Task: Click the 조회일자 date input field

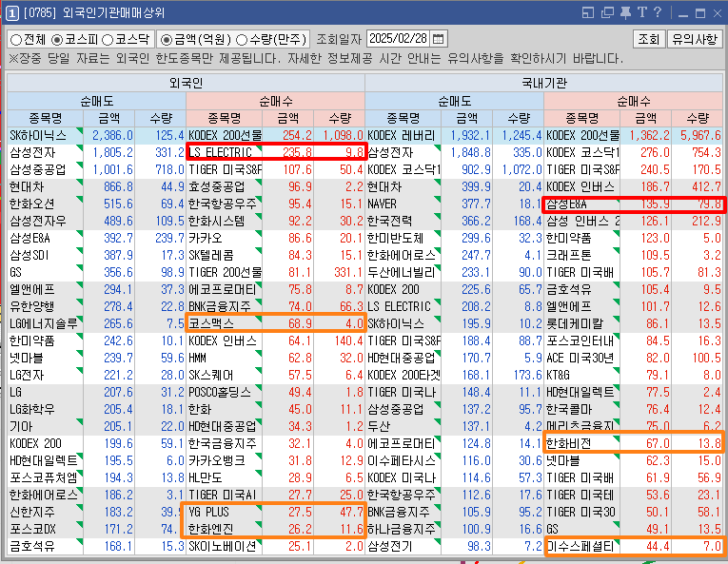Action: point(399,39)
